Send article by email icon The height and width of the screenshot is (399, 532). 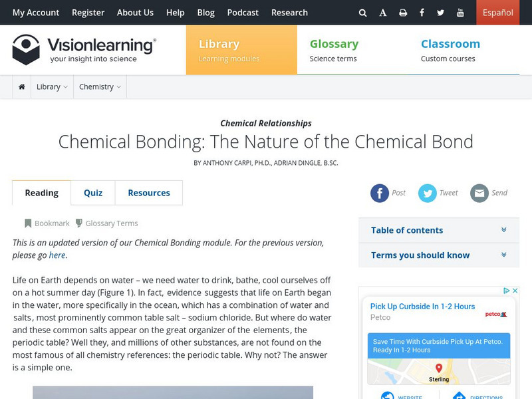tap(479, 193)
